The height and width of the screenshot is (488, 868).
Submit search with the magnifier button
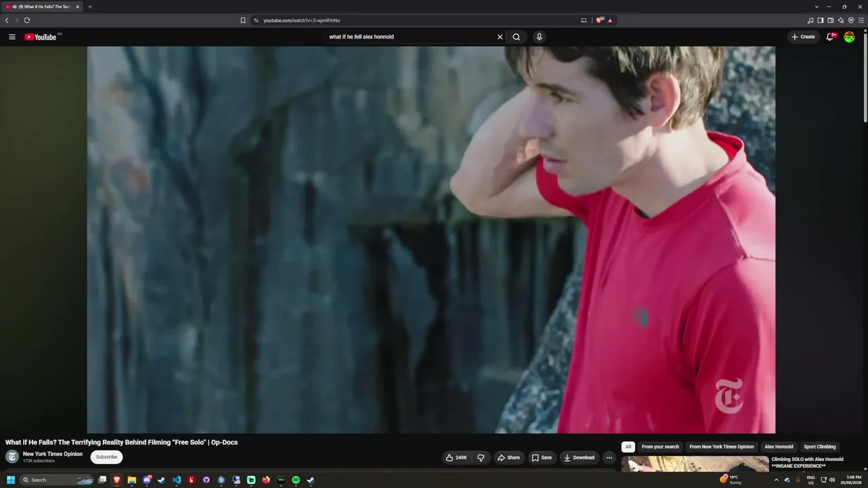tap(516, 37)
